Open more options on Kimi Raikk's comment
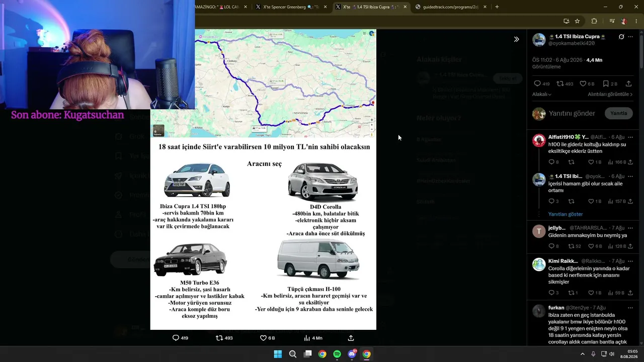644x362 pixels. click(630, 261)
